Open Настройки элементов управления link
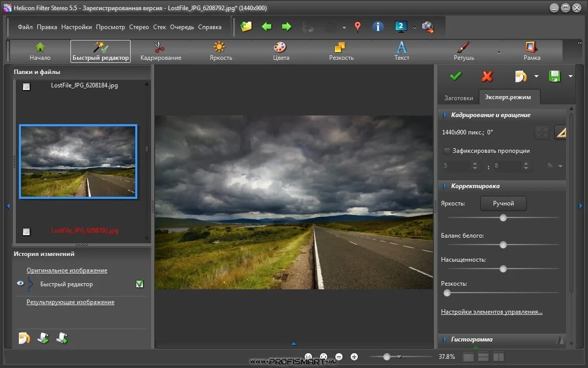Screen dimensions: 588x368 (x=492, y=312)
